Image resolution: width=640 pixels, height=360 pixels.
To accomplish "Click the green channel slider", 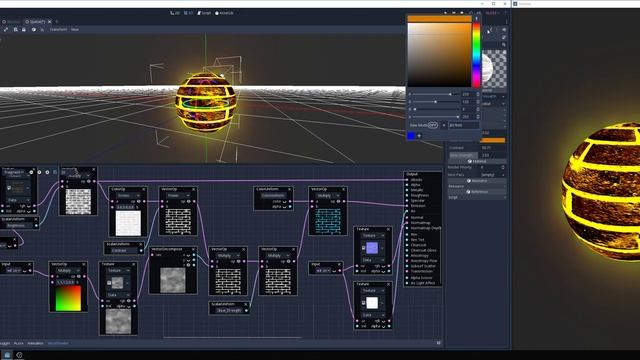I will tap(436, 102).
